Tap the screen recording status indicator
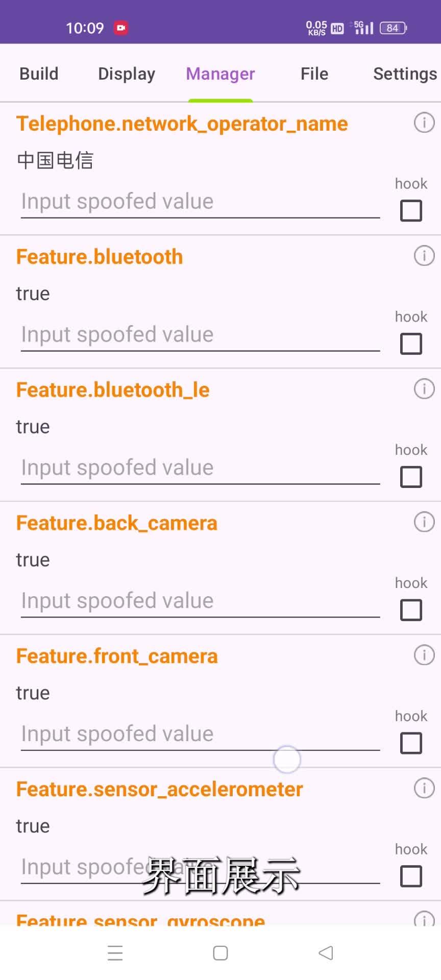This screenshot has height=980, width=441. pos(121,28)
